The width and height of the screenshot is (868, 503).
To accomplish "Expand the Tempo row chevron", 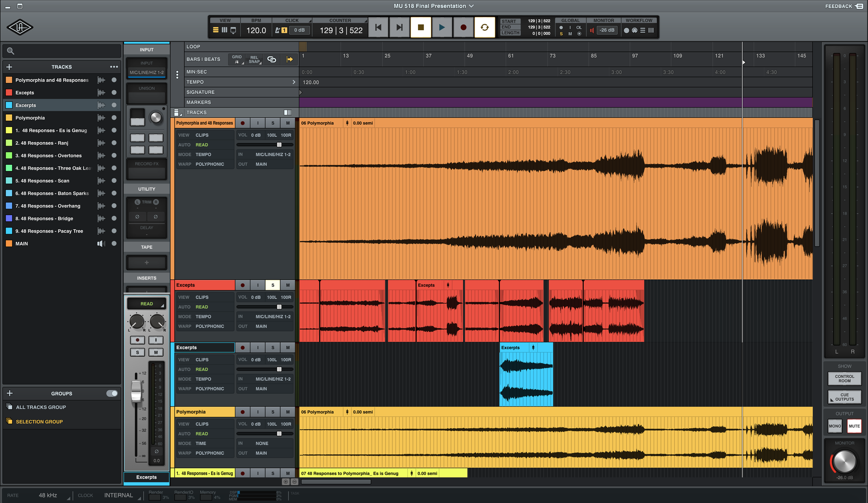I will coord(294,82).
